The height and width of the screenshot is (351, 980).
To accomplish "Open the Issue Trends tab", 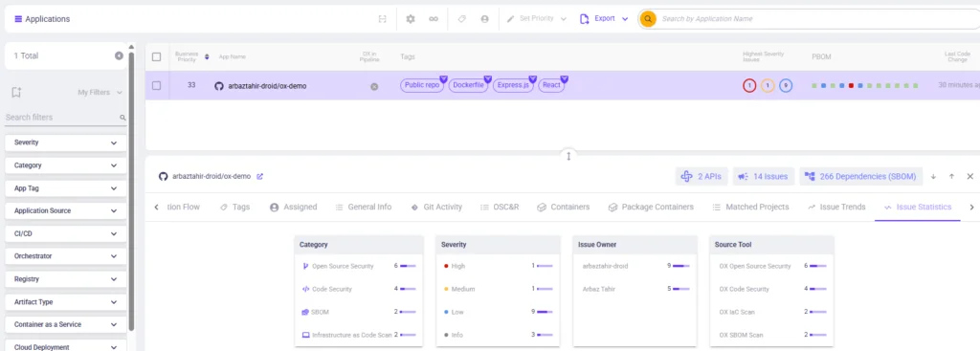I will [x=836, y=207].
